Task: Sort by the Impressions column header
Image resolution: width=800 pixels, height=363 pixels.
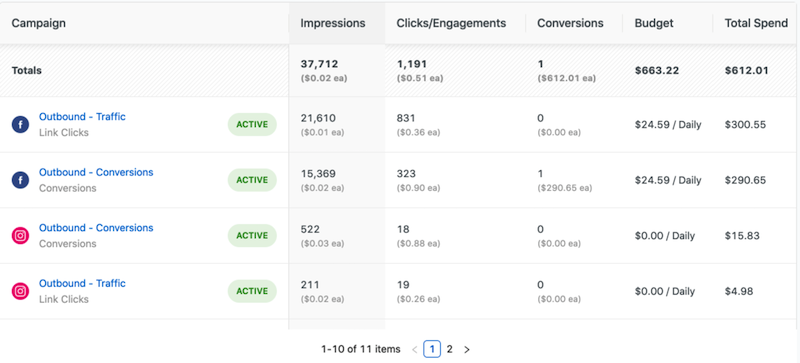Action: click(x=333, y=23)
